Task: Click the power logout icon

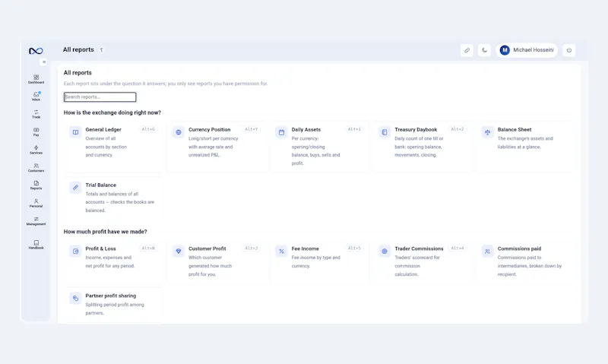Action: pos(568,50)
